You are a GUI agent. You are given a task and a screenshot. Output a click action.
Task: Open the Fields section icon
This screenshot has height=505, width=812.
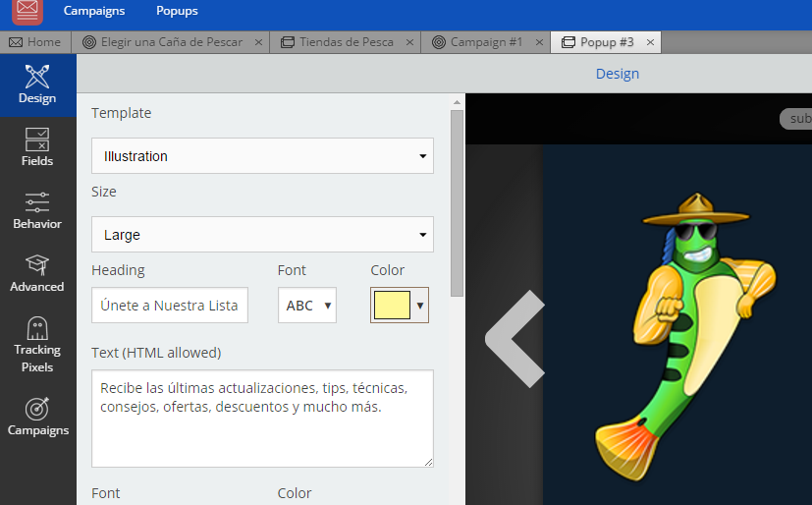click(37, 147)
